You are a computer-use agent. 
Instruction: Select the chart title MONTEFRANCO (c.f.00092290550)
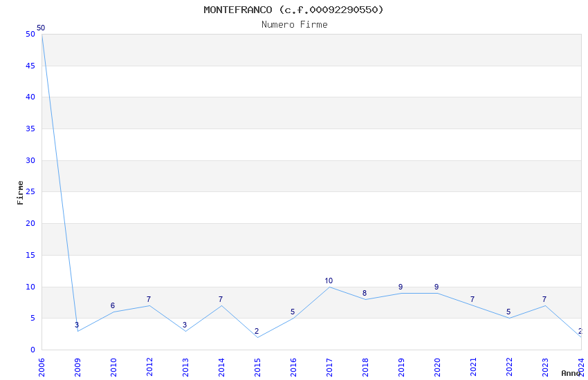(x=293, y=10)
